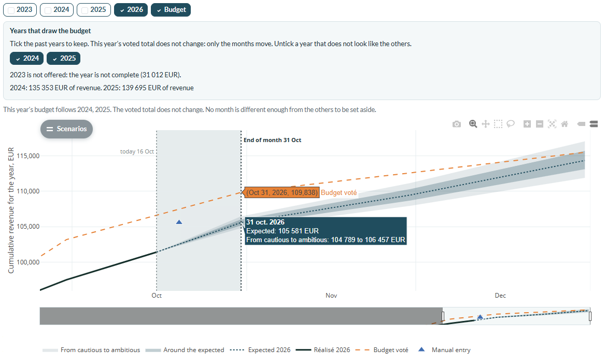Click the Dec x-axis label
606x364 pixels.
[500, 296]
